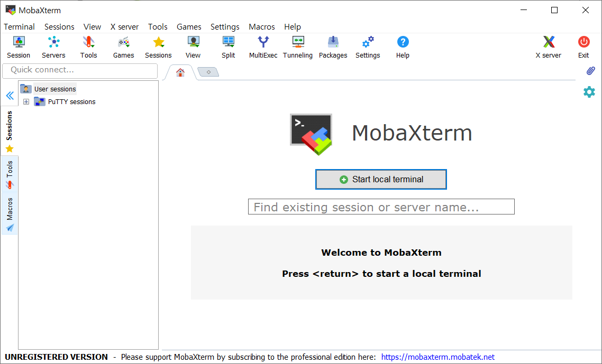Click the blue gear icon on the right

pos(589,91)
